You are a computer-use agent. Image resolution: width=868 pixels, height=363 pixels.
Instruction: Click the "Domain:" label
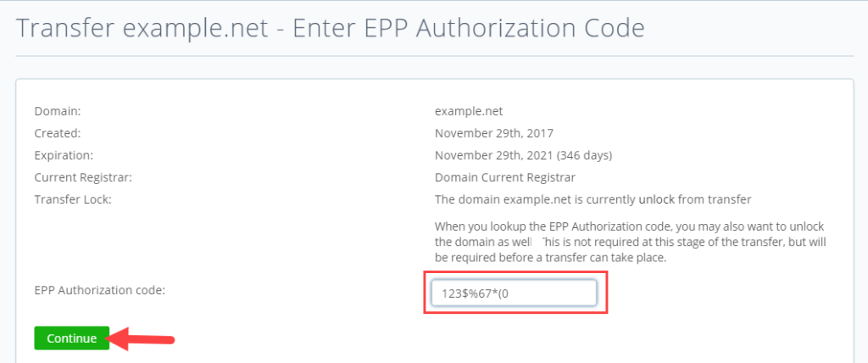click(x=57, y=110)
